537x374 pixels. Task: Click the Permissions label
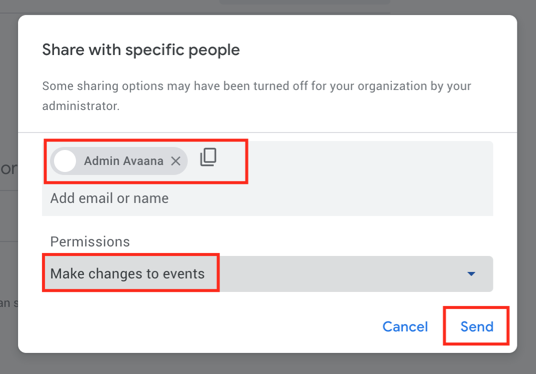pyautogui.click(x=90, y=242)
